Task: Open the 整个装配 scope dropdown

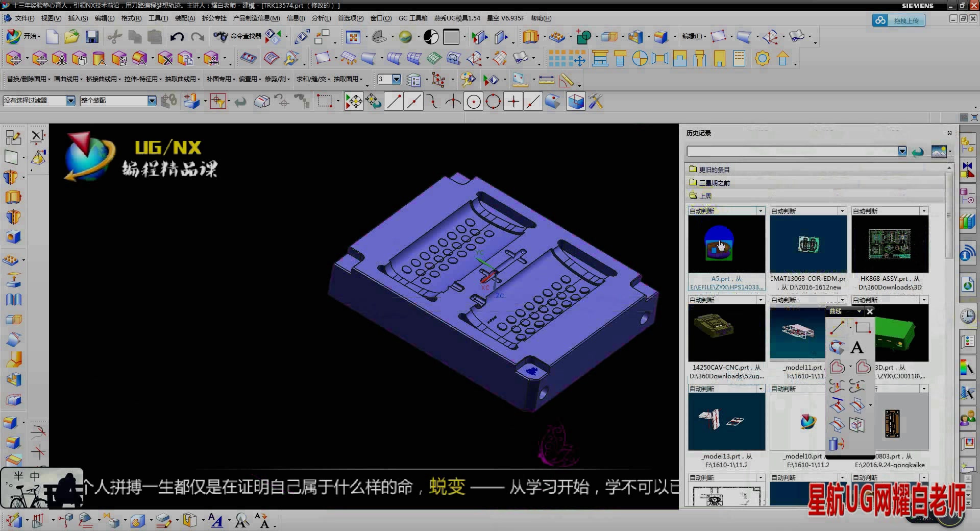Action: click(152, 101)
